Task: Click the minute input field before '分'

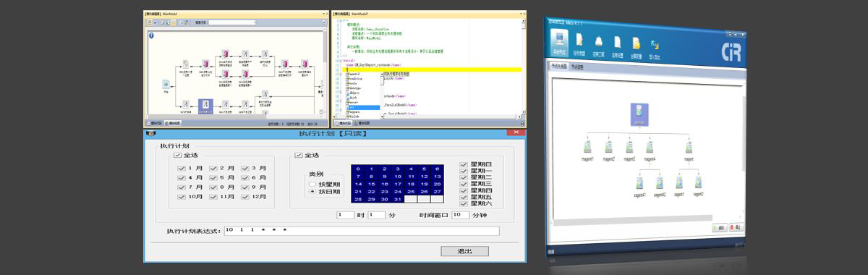Action: coord(377,215)
